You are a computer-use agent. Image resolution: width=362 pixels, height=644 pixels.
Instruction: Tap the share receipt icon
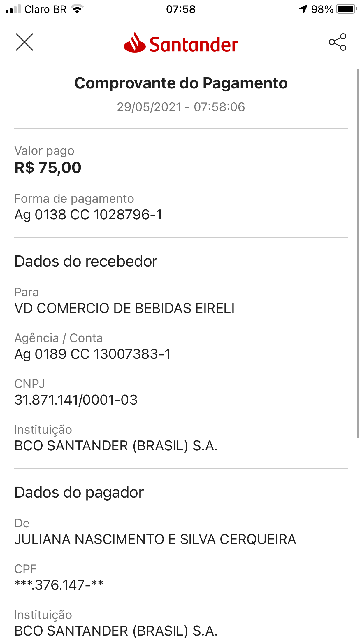pos(338,42)
